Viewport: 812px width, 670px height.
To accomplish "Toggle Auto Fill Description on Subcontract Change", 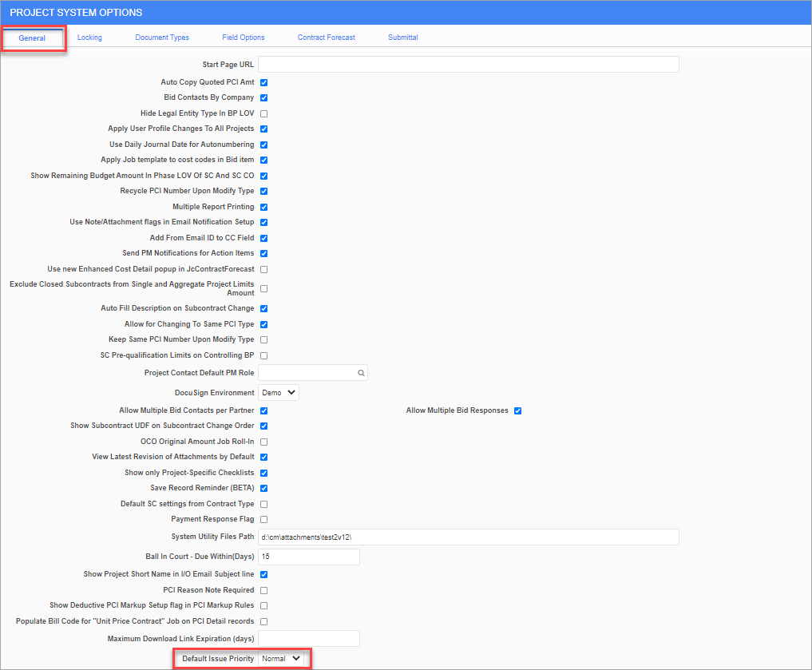I will (264, 308).
